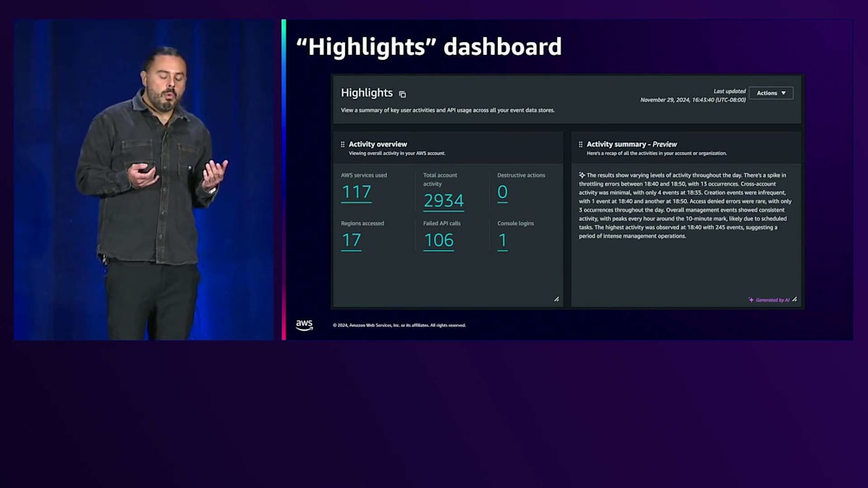Click the "Highlights" dashboard slide title

point(429,47)
